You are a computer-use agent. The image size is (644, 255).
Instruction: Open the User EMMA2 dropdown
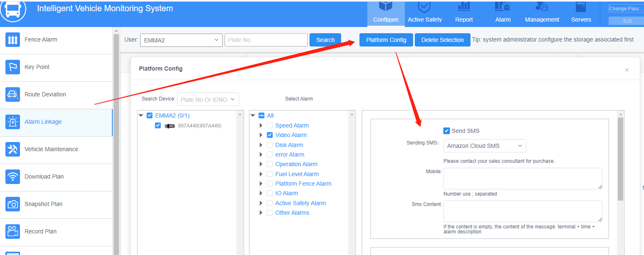(181, 40)
